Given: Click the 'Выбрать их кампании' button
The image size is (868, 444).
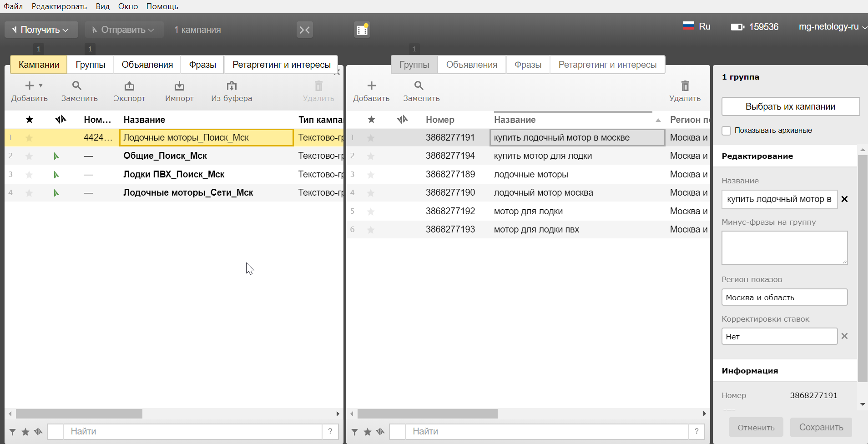Looking at the screenshot, I should coord(790,106).
